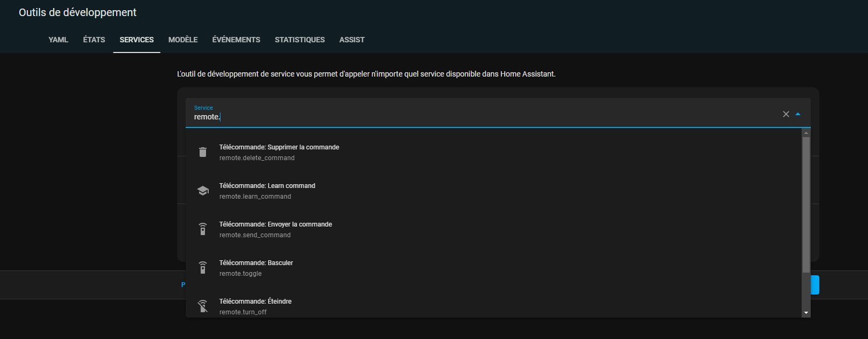Click the service list scrollbar thumb
Screen dimensions: 868x339
coord(806,204)
